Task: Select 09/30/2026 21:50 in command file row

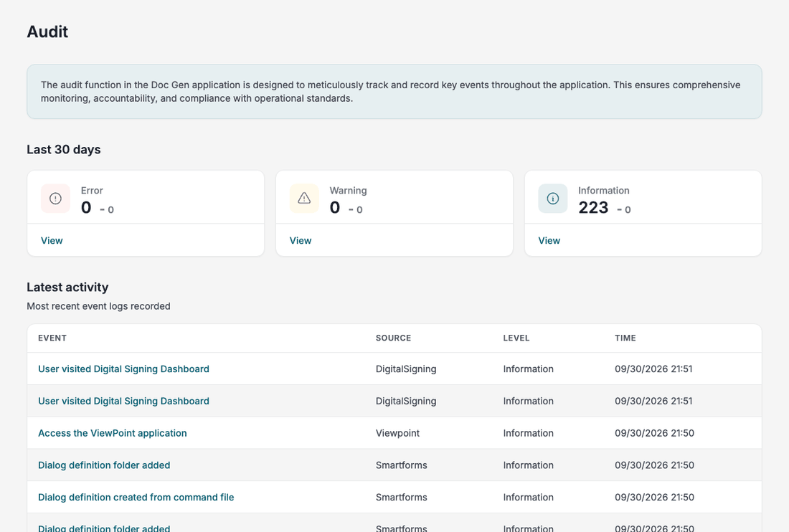Action: (654, 498)
